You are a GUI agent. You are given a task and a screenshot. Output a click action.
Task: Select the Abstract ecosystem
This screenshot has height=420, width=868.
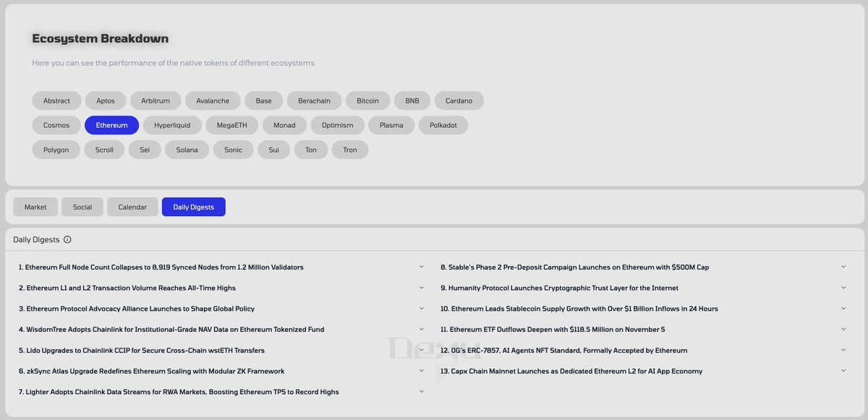tap(56, 100)
